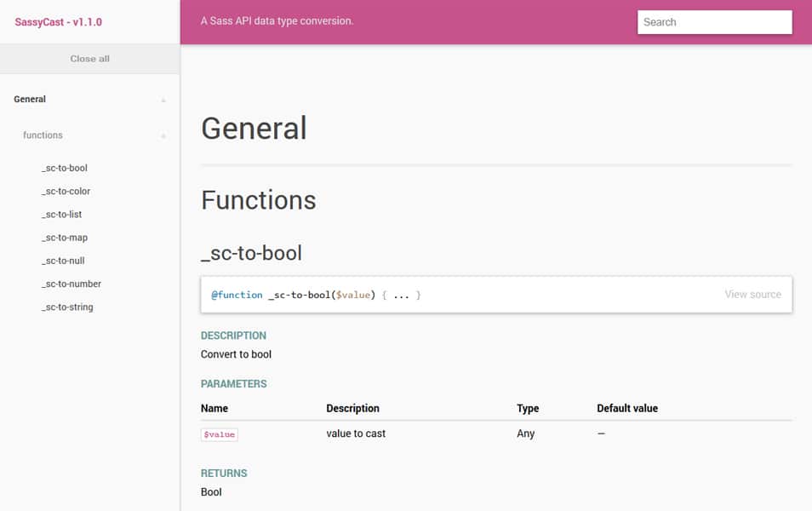Click the General page heading

[x=254, y=129]
